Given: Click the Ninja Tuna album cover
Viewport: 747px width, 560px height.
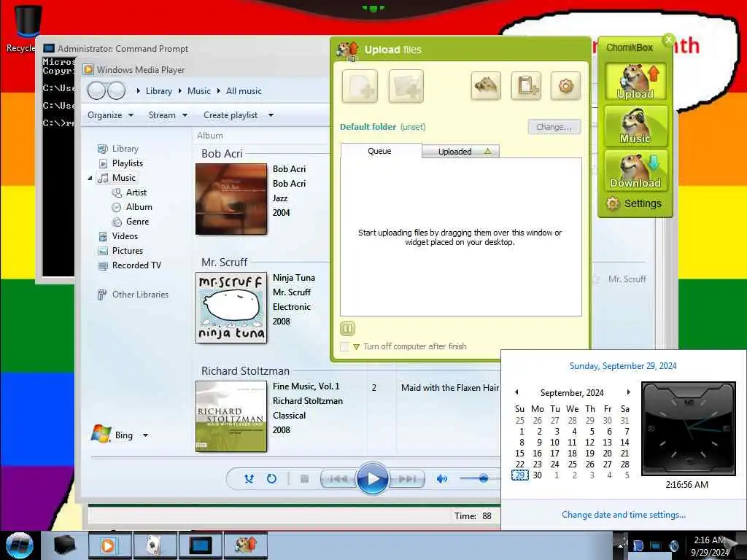Looking at the screenshot, I should (231, 308).
